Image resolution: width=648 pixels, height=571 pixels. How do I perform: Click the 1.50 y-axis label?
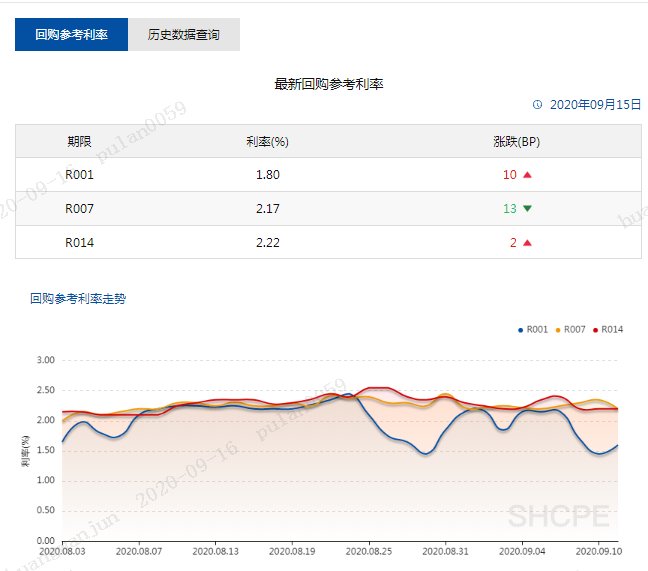coord(46,450)
